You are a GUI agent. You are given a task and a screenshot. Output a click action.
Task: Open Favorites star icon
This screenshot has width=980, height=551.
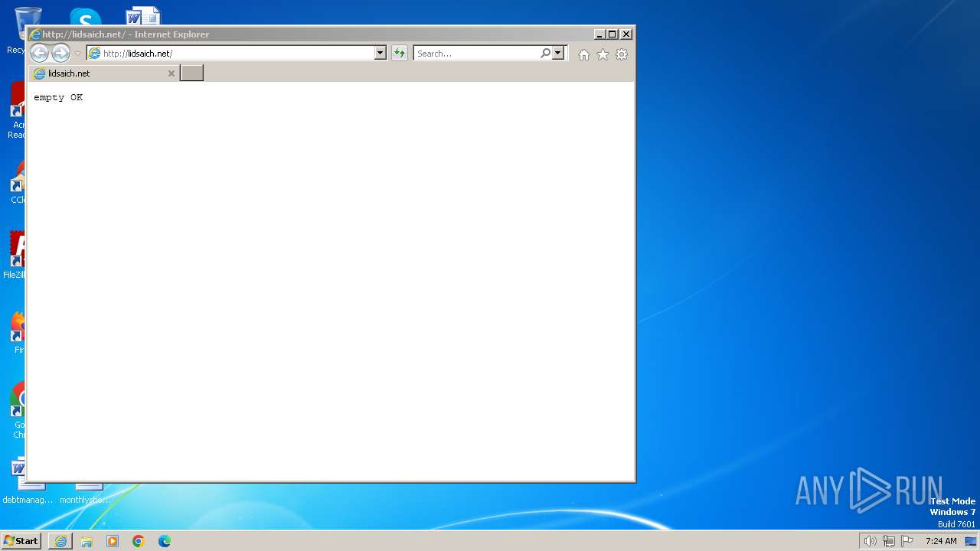pyautogui.click(x=603, y=54)
